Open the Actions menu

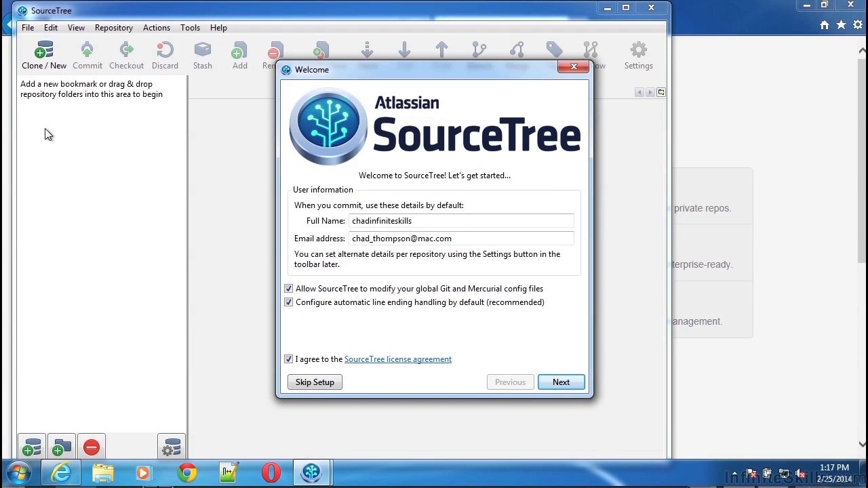157,28
